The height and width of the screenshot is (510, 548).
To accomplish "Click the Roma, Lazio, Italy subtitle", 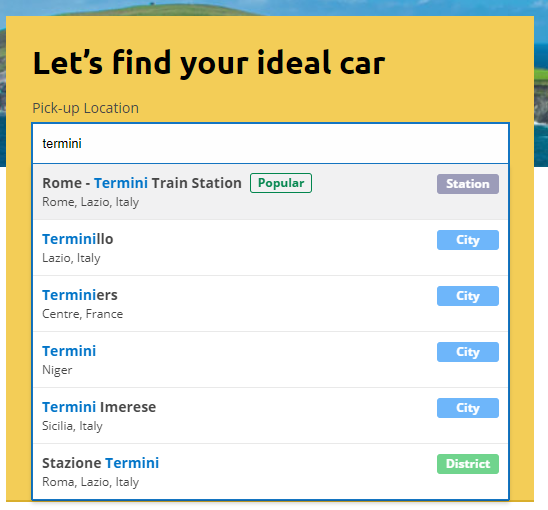I will [91, 482].
